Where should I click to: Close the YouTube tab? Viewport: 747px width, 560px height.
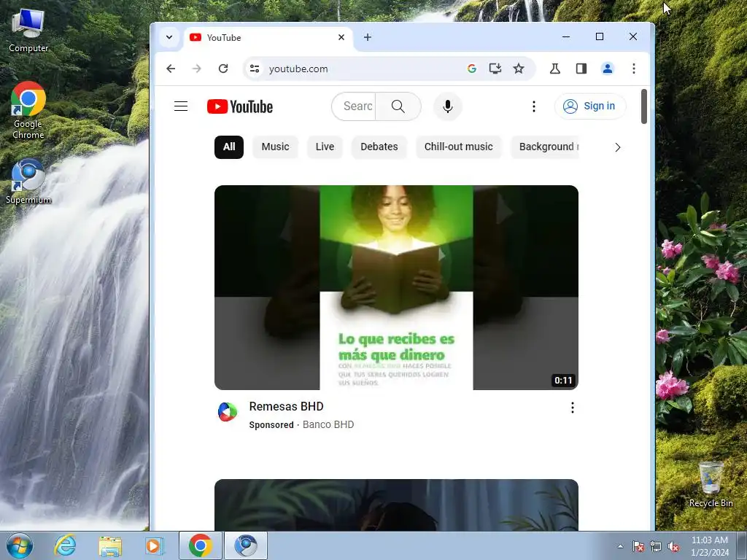(341, 37)
